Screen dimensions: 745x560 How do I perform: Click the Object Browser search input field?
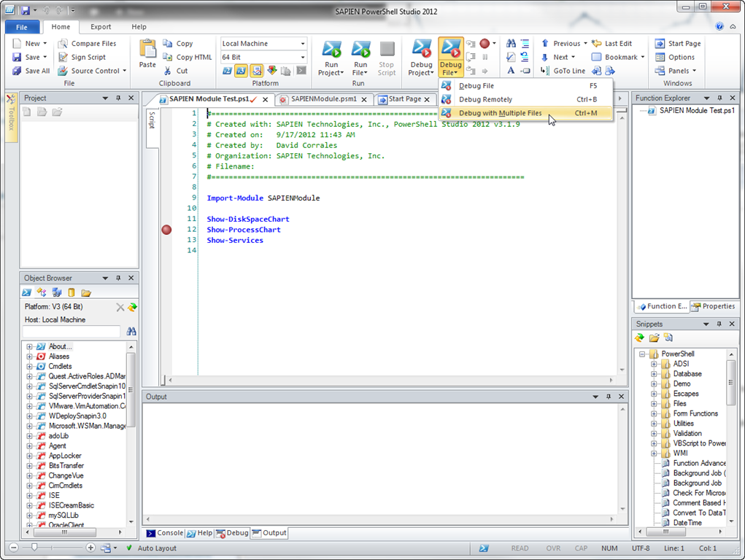(72, 331)
